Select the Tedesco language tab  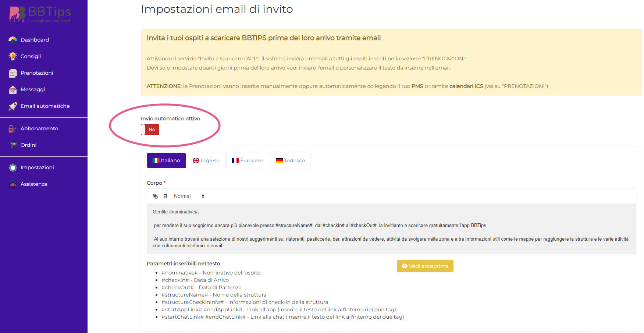point(290,160)
